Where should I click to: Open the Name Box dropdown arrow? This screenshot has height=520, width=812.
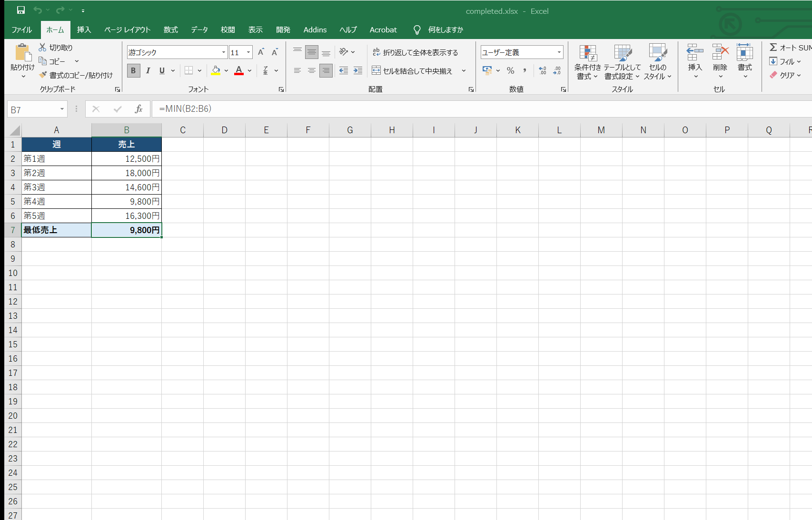62,109
